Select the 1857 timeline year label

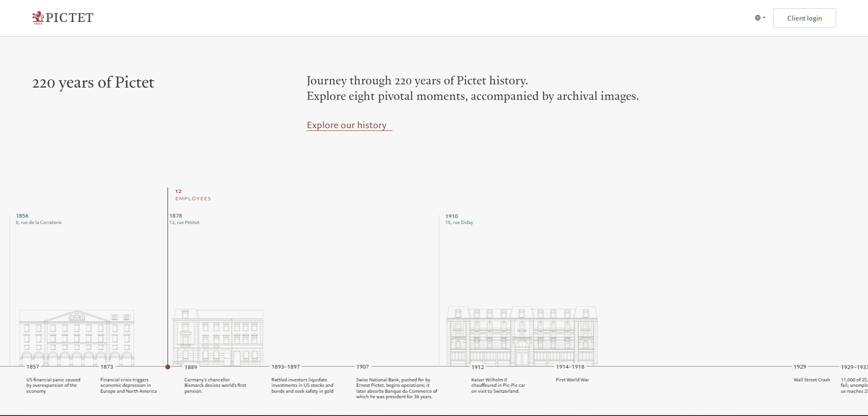[33, 367]
